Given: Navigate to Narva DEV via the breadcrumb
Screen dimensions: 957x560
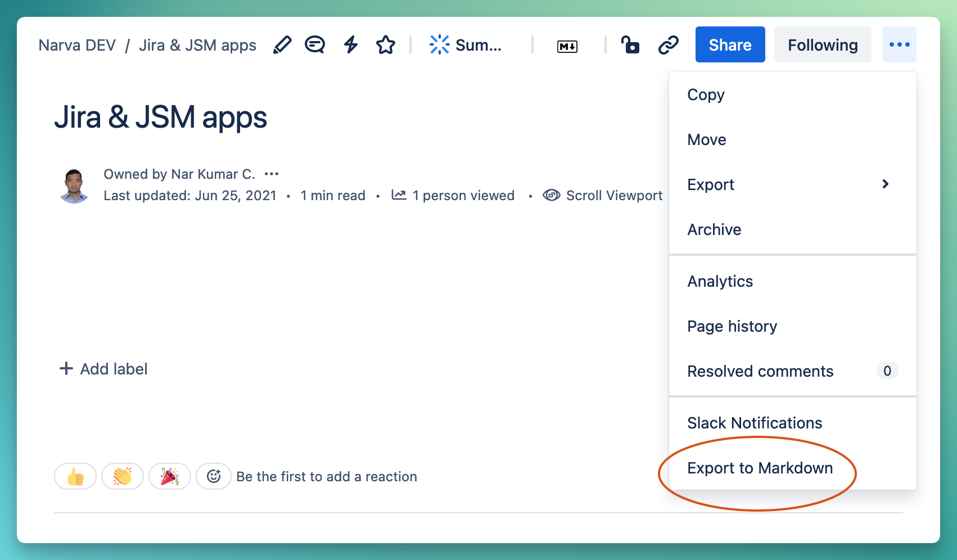Looking at the screenshot, I should point(77,45).
